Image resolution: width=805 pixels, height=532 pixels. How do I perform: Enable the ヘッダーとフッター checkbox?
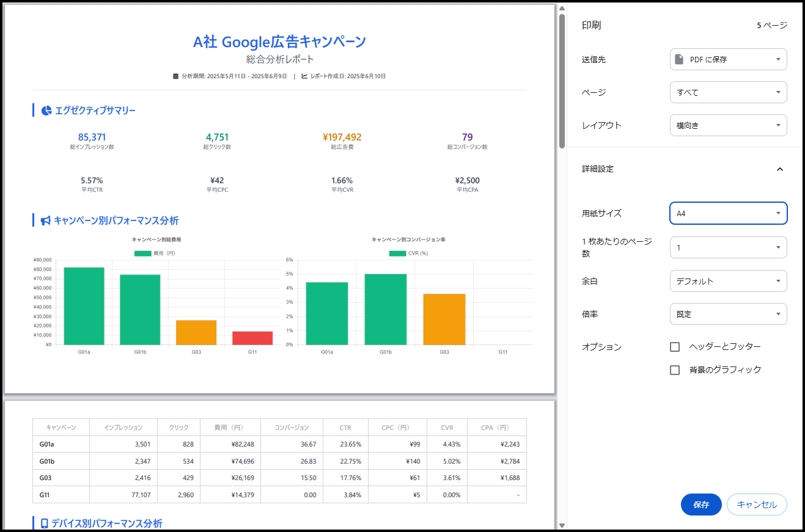click(x=675, y=347)
